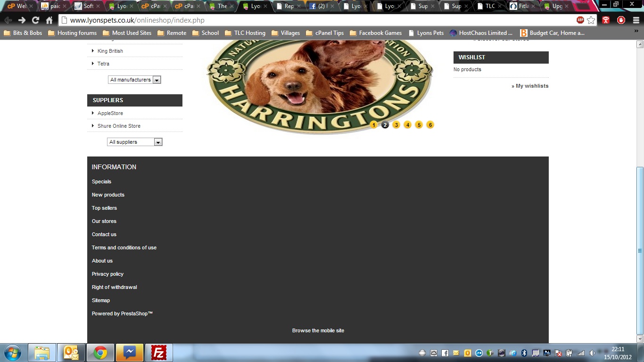Open the King British manufacturer link

point(110,51)
